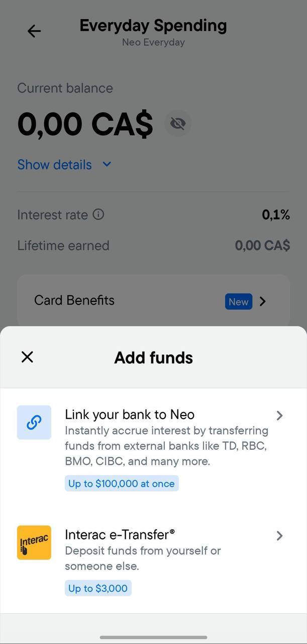This screenshot has width=307, height=644.
Task: Tap Up to $100,000 at once badge
Action: point(122,484)
